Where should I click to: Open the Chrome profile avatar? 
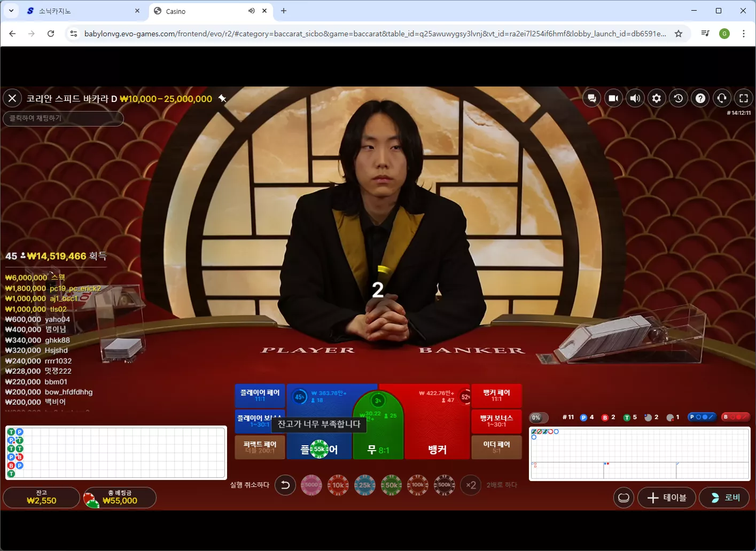[724, 34]
